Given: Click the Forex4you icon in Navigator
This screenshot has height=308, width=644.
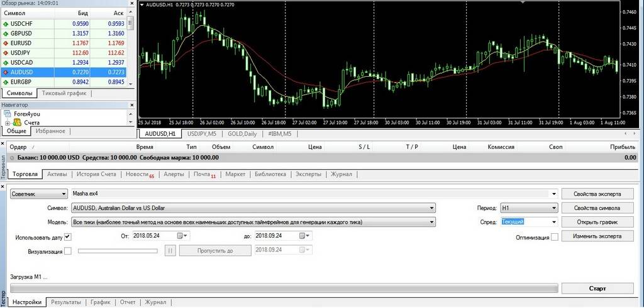Looking at the screenshot, I should click(x=8, y=114).
